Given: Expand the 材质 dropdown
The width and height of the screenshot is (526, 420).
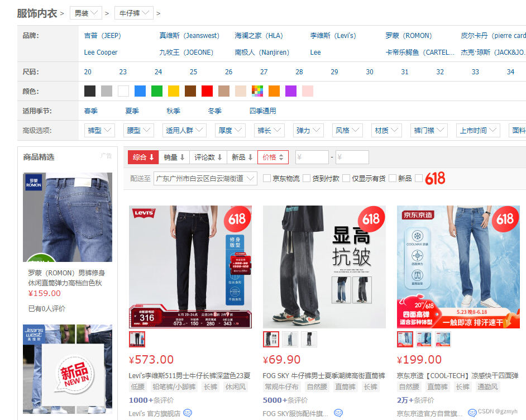Looking at the screenshot, I should pos(386,131).
